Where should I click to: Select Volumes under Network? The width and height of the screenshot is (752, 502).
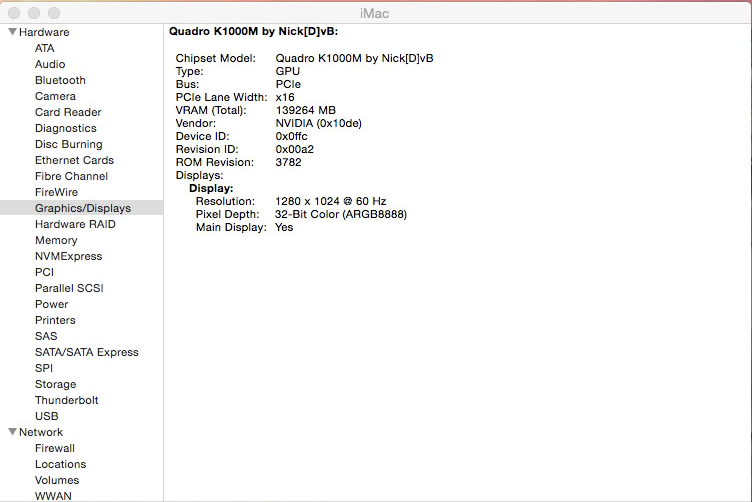pos(57,480)
